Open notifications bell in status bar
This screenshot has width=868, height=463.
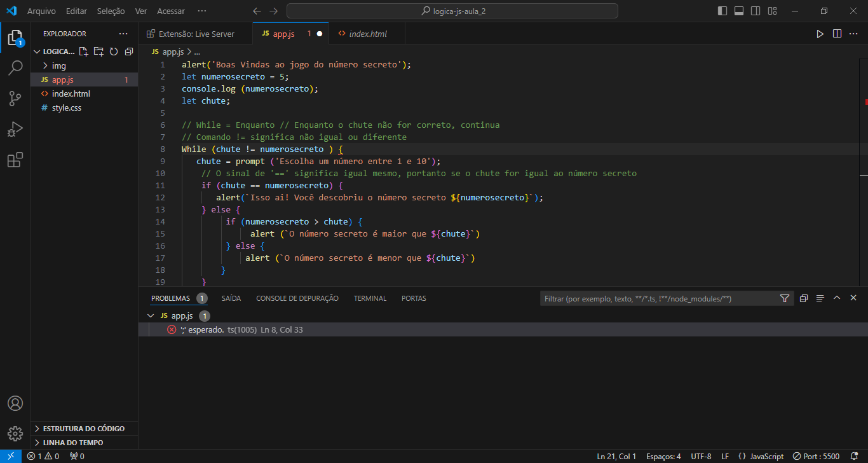[854, 456]
